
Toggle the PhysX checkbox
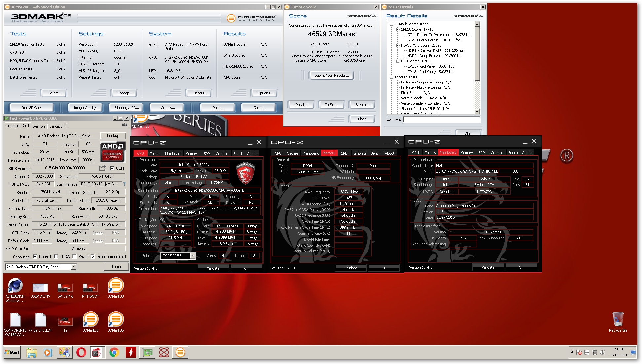pos(74,256)
